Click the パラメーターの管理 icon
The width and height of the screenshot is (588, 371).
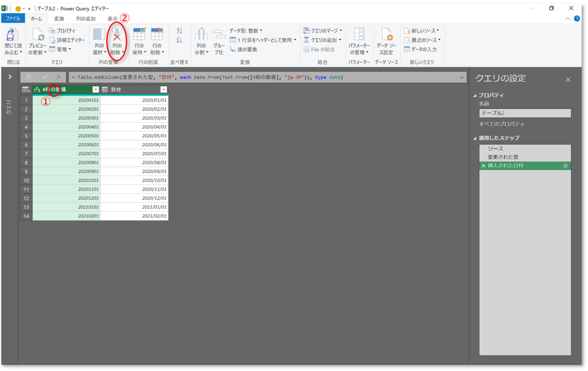point(359,34)
